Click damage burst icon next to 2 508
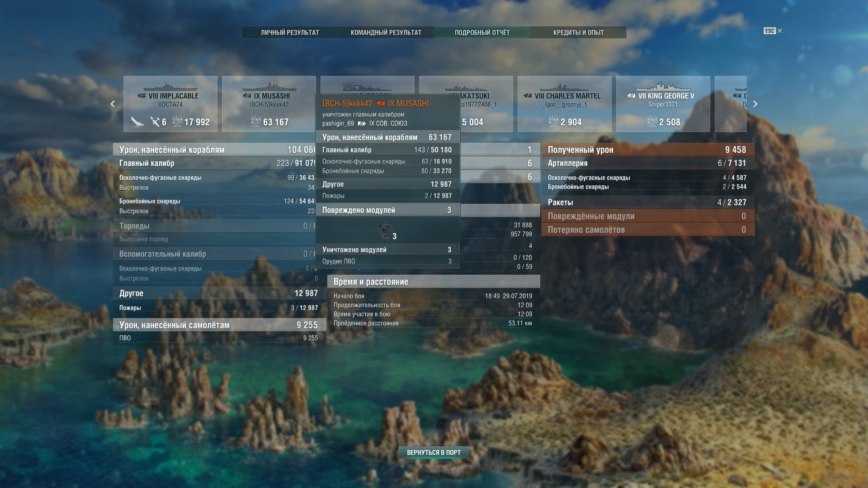 click(x=652, y=122)
